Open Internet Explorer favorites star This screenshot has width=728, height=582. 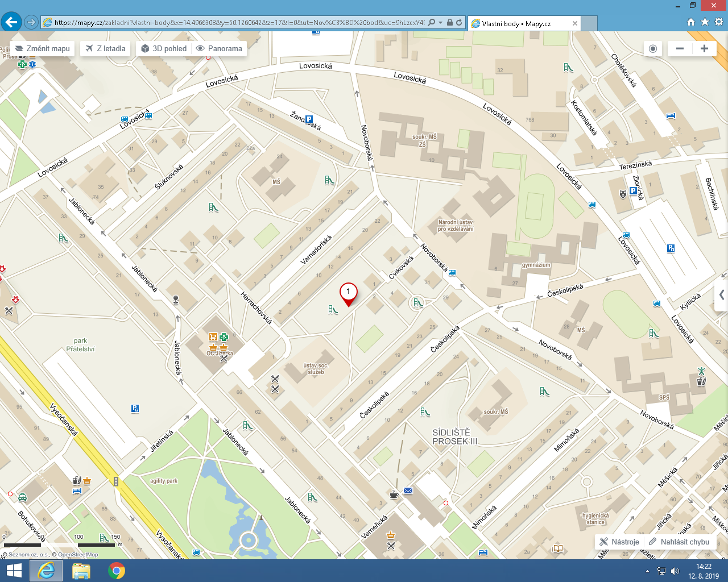705,22
